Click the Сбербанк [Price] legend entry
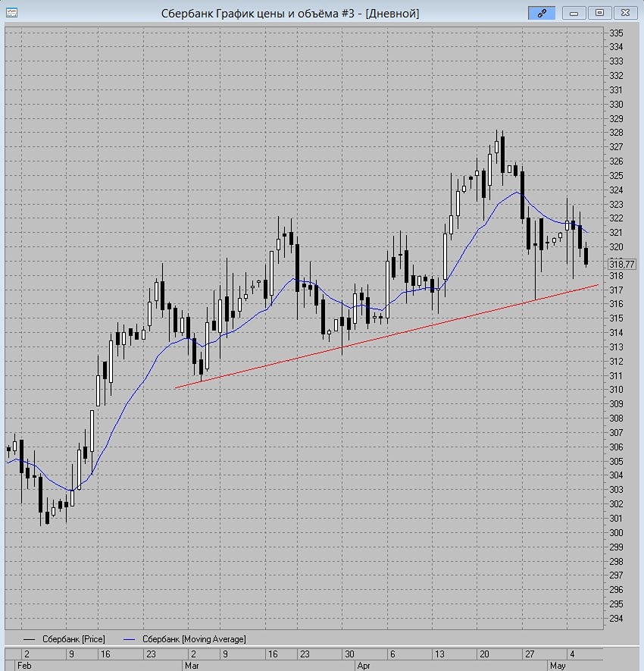644x671 pixels. (x=64, y=639)
